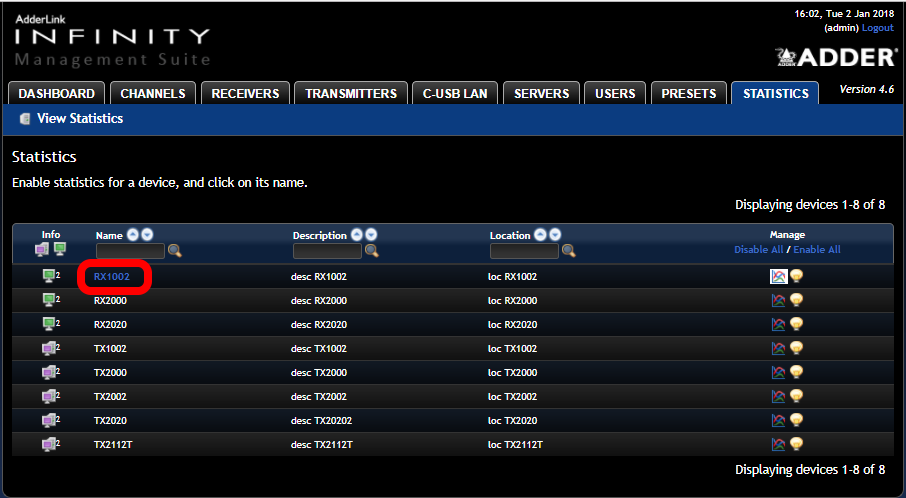
Task: Click the light bulb icon for TX2000
Action: coord(797,372)
